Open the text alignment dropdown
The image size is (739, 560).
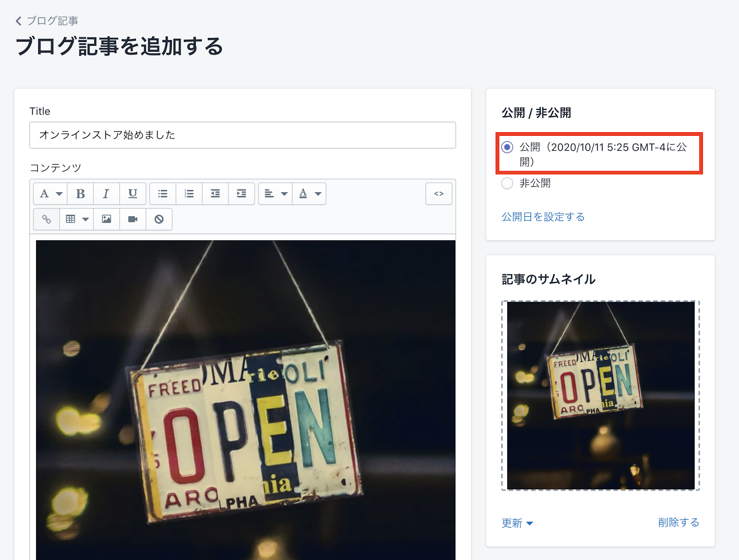275,194
